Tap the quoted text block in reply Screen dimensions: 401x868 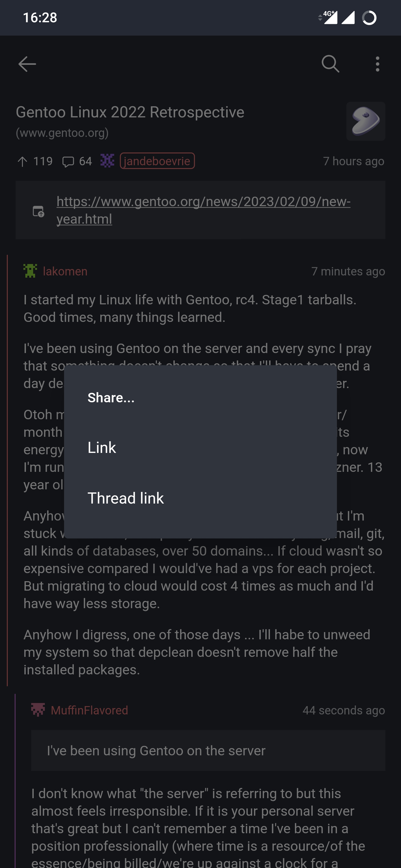208,750
